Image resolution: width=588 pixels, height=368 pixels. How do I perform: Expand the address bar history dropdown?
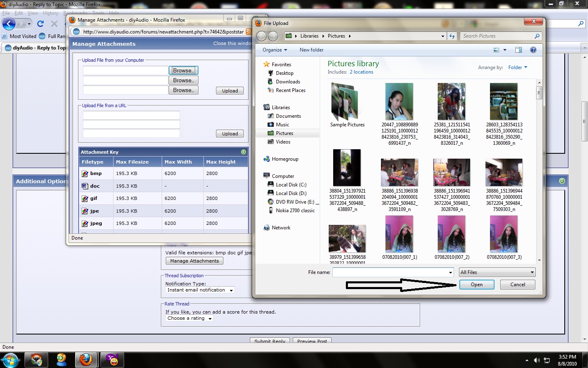click(443, 36)
